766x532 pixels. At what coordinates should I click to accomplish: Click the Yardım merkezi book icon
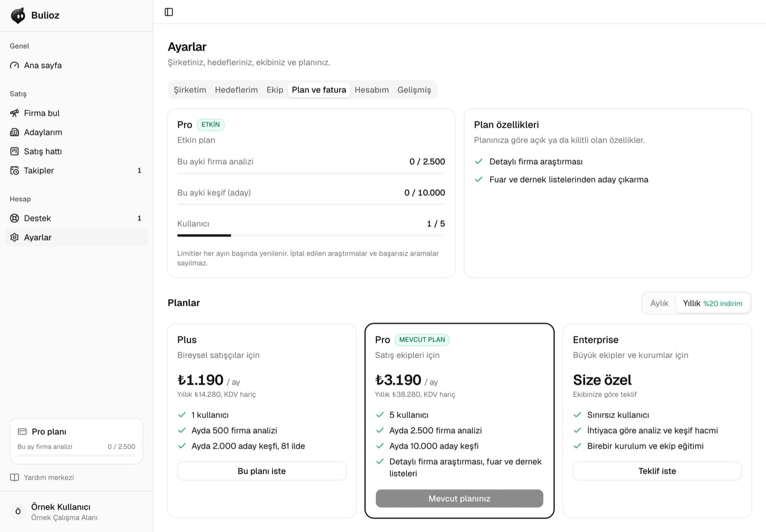[x=14, y=477]
